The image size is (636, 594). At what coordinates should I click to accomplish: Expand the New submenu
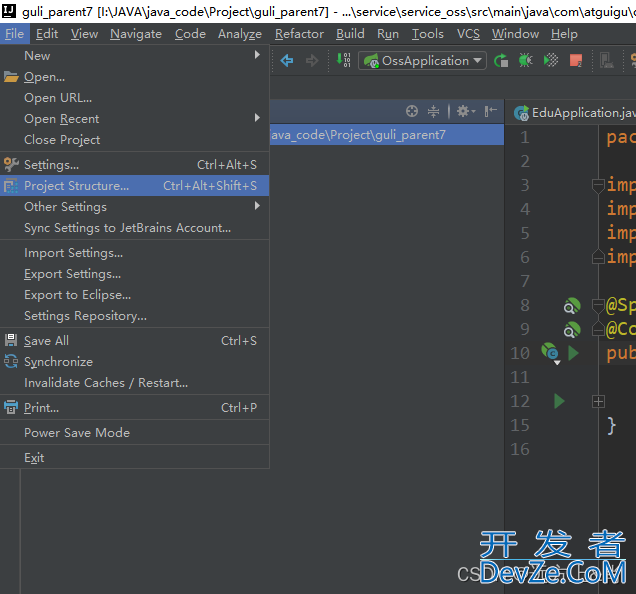[x=135, y=56]
